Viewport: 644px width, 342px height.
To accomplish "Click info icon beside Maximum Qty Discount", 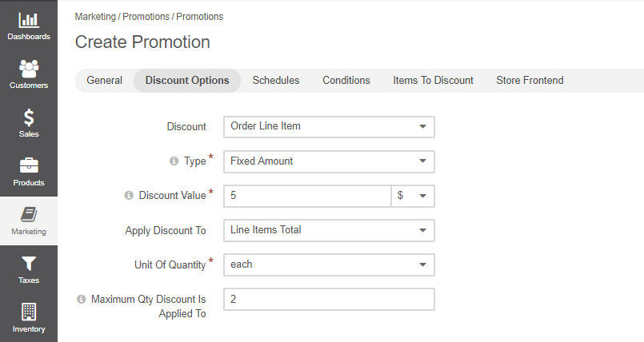I will pos(81,300).
